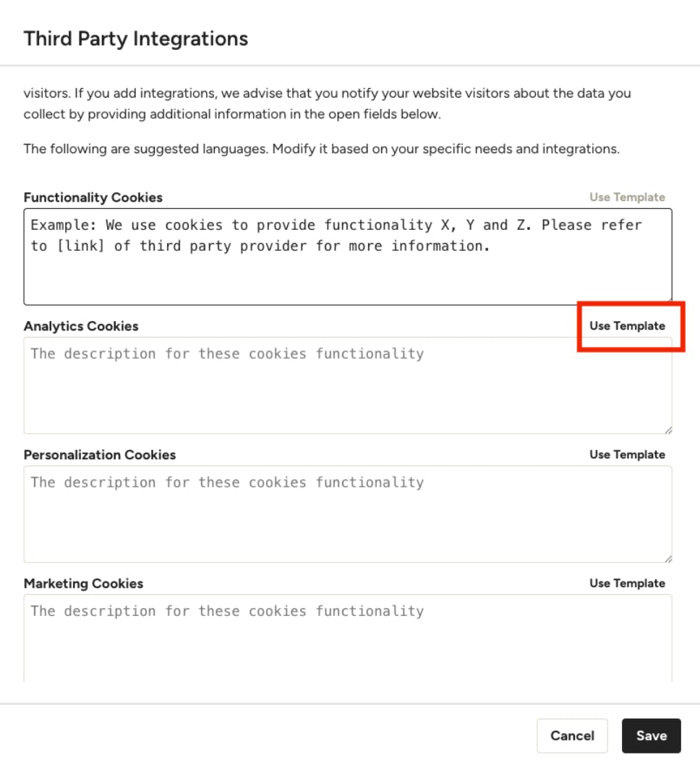The height and width of the screenshot is (778, 700).
Task: Click the Third Party Integrations heading
Action: pyautogui.click(x=136, y=38)
